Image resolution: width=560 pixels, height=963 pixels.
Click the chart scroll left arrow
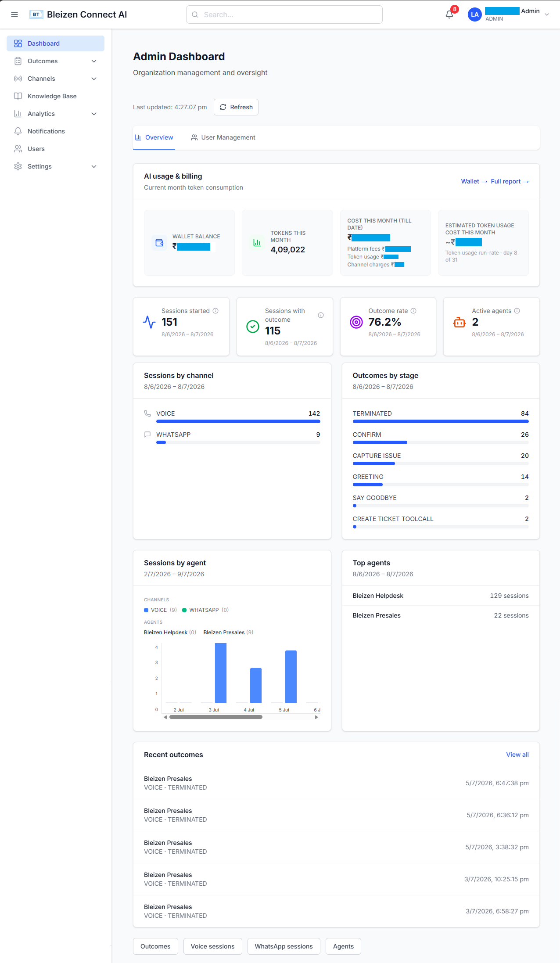pyautogui.click(x=165, y=717)
